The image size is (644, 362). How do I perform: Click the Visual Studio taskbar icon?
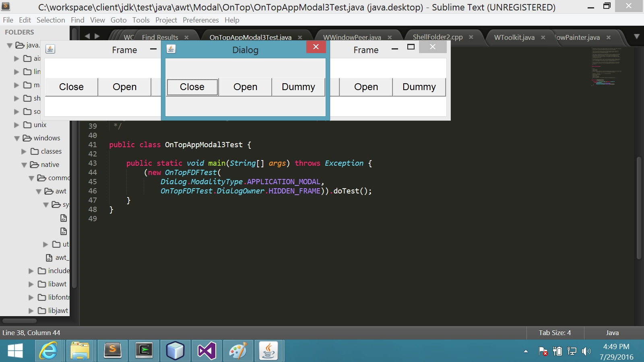click(x=206, y=351)
